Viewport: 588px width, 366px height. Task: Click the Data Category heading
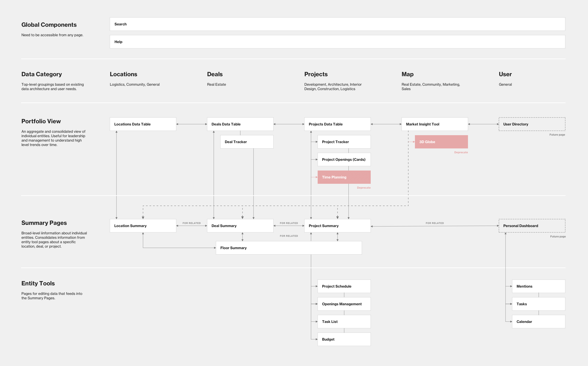pos(41,74)
